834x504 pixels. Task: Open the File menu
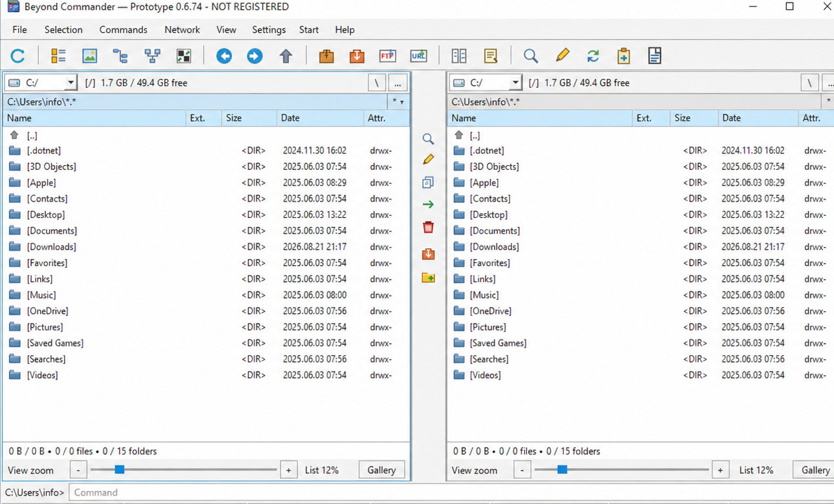[19, 30]
